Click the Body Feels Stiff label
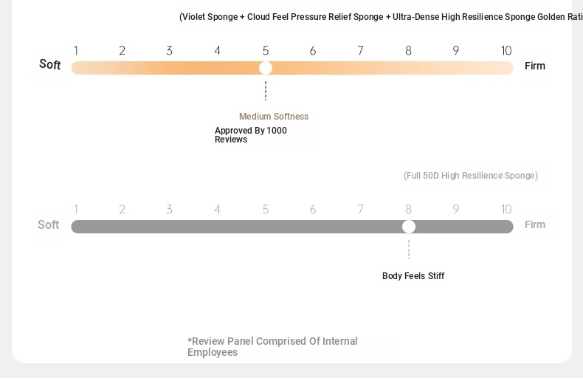This screenshot has height=392, width=583. [x=413, y=276]
